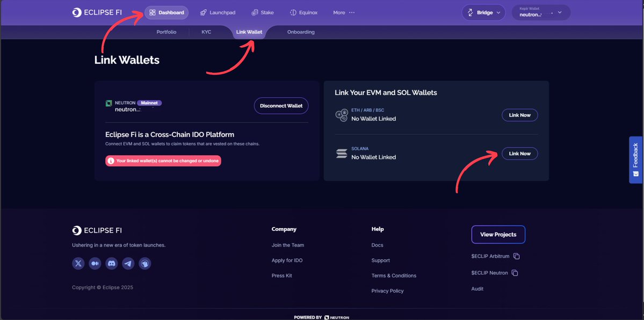Screen dimensions: 644x320
Task: Click the Neutron logo in Powered By
Action: tap(337, 317)
